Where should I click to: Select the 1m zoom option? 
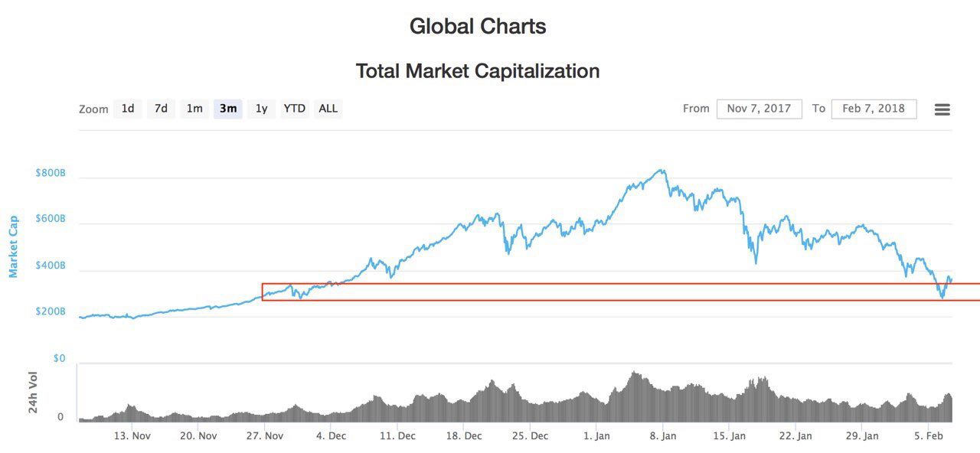[x=194, y=109]
